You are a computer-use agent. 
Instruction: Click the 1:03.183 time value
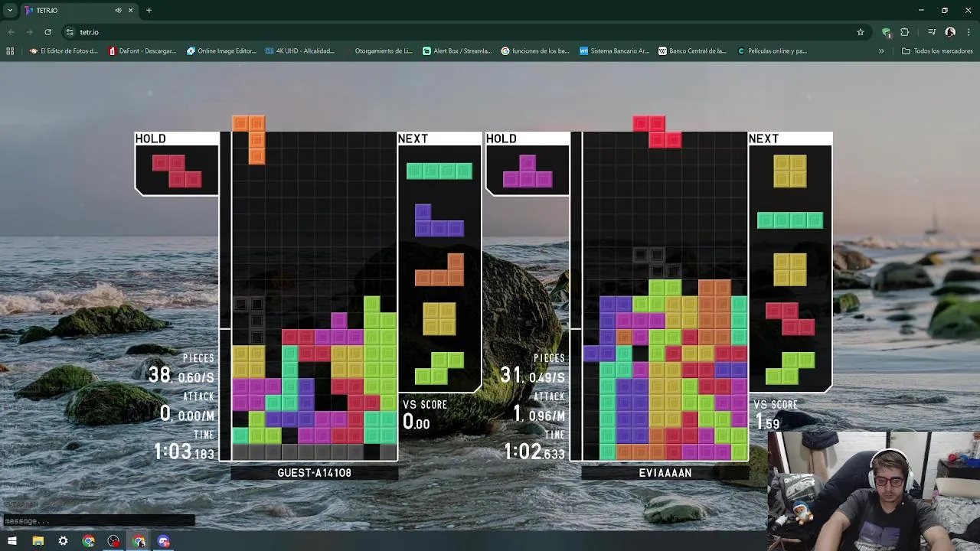coord(184,452)
